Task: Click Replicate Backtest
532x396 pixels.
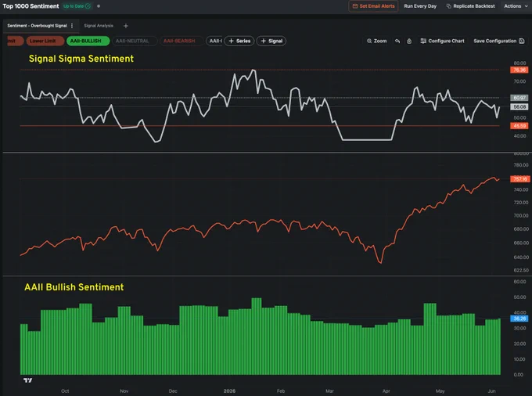Action: click(x=470, y=6)
